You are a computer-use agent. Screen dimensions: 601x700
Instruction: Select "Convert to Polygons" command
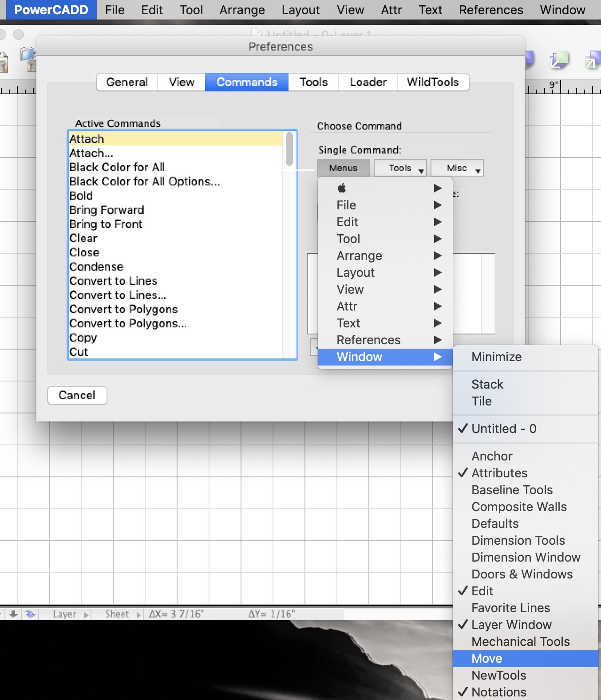coord(176,309)
